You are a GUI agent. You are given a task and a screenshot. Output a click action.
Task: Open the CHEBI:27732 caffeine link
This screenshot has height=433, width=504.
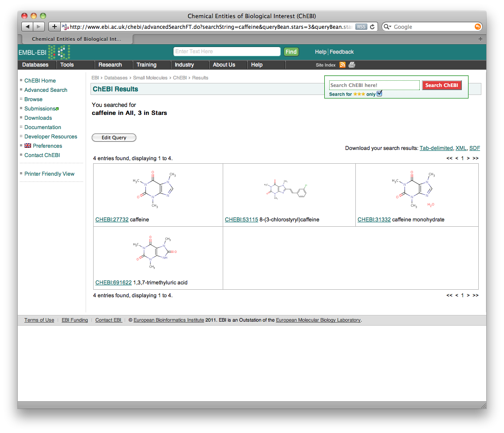click(x=112, y=220)
